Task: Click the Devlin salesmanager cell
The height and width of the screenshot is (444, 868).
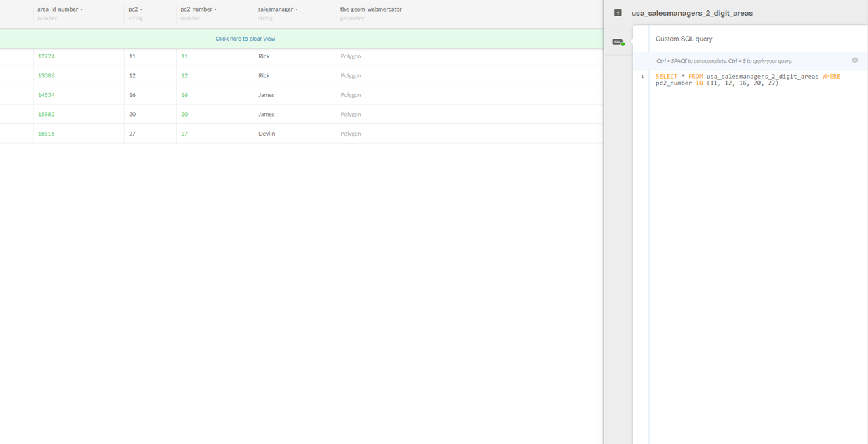Action: point(267,134)
